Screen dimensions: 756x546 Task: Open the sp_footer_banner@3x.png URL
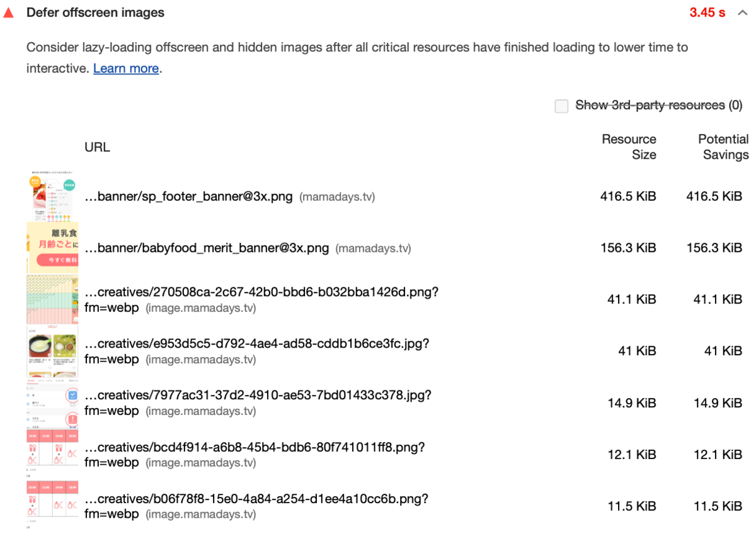coord(188,196)
